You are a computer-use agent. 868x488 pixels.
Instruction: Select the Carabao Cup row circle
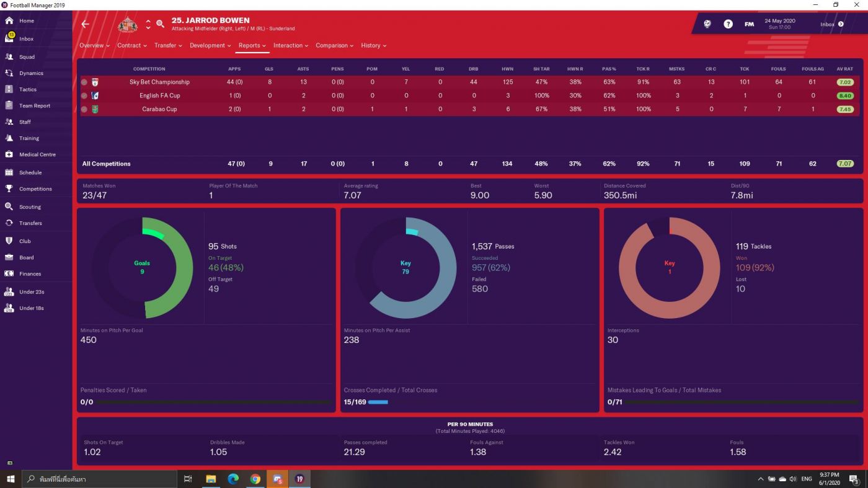(x=84, y=109)
